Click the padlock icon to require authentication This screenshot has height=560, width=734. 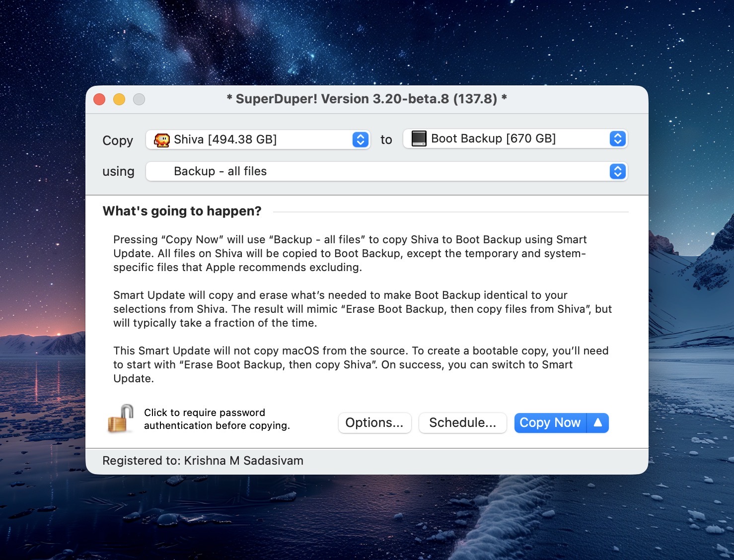pos(121,419)
